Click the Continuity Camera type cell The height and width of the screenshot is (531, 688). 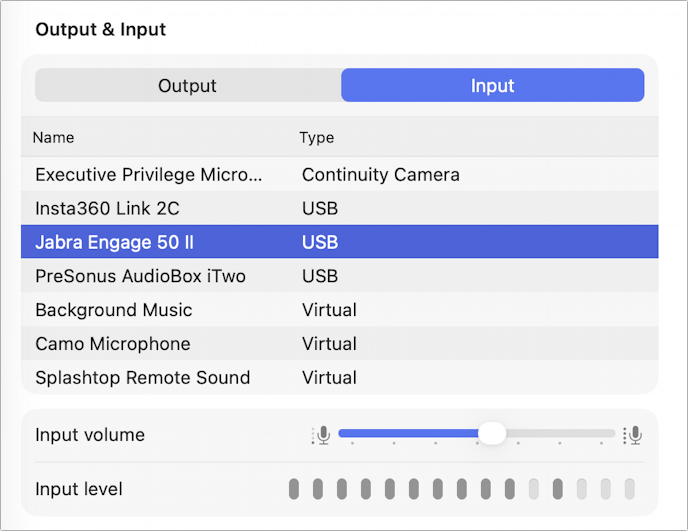click(380, 174)
